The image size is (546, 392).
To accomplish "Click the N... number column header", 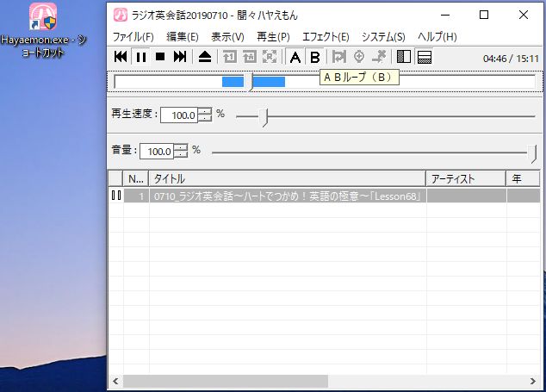I will (x=136, y=178).
